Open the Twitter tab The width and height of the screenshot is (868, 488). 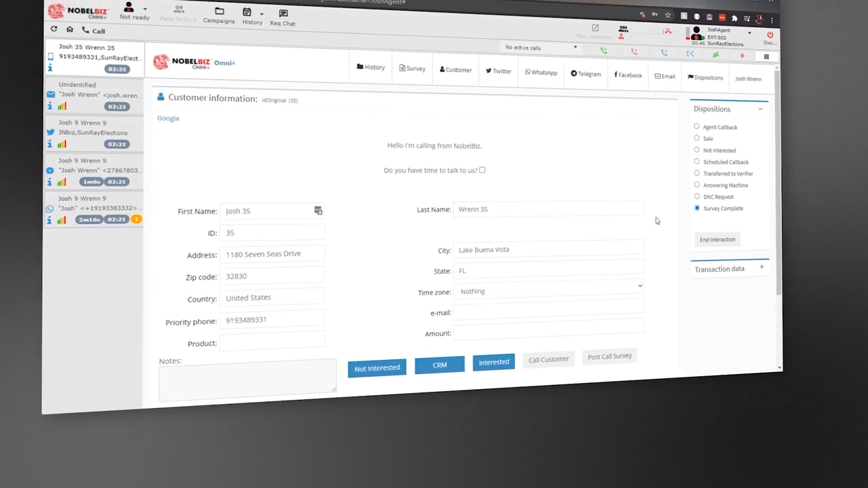(498, 70)
